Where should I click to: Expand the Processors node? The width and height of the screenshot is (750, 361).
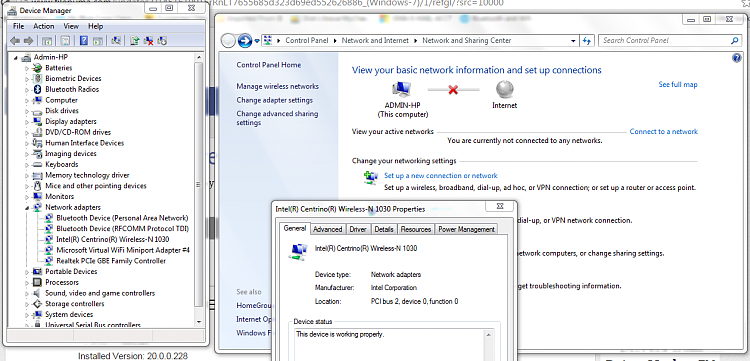27,283
